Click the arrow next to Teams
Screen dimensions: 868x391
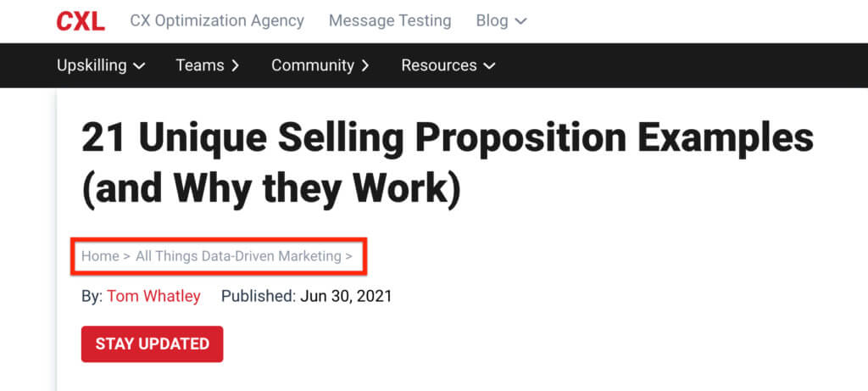[x=235, y=66]
